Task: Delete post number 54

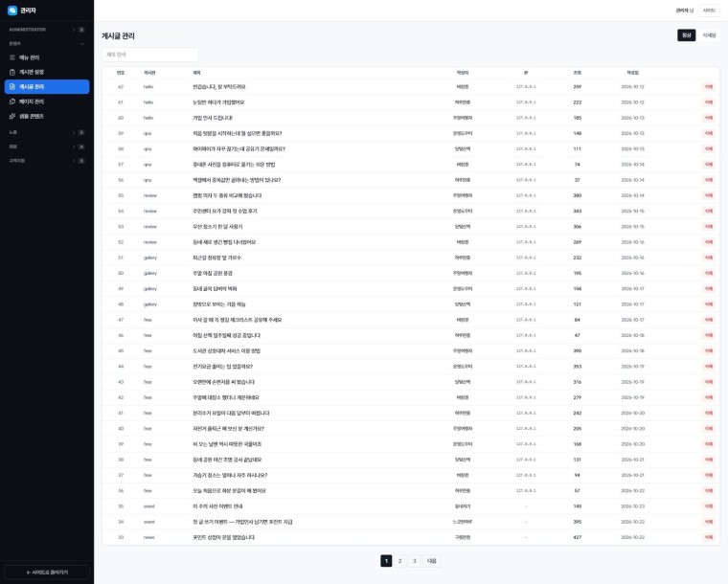Action: [x=709, y=211]
